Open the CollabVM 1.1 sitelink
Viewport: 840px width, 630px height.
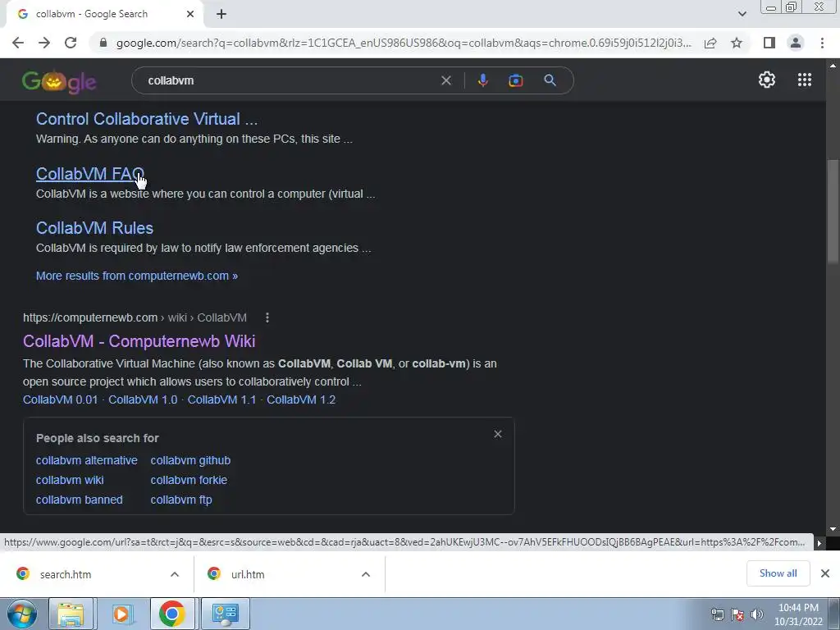click(221, 399)
